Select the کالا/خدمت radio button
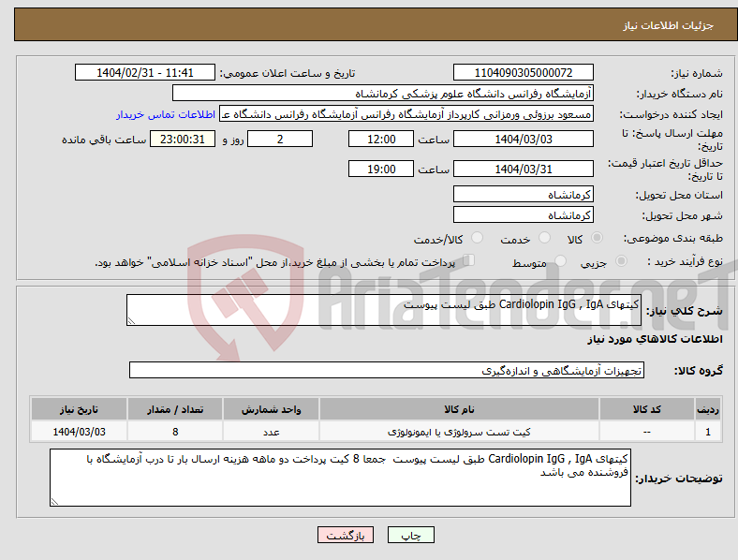 (x=477, y=238)
